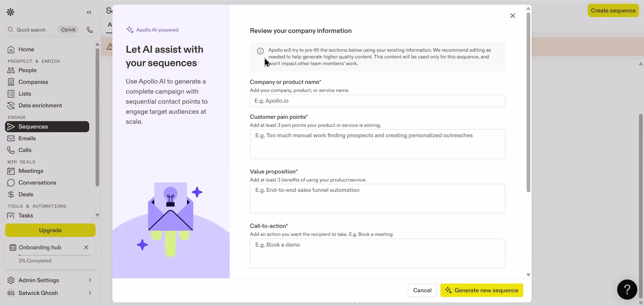Click the sidebar scrollbar thumb
Image resolution: width=644 pixels, height=306 pixels.
(97, 117)
